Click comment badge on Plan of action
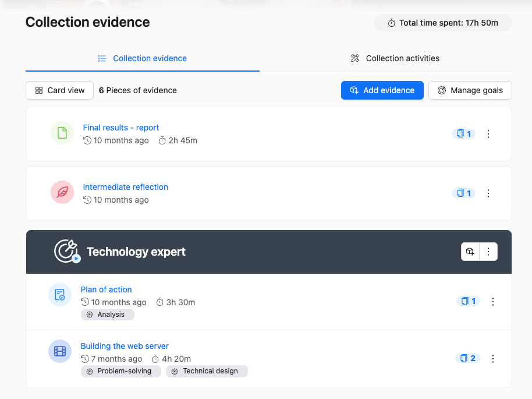Screen dimensions: 532x399 tap(468, 301)
